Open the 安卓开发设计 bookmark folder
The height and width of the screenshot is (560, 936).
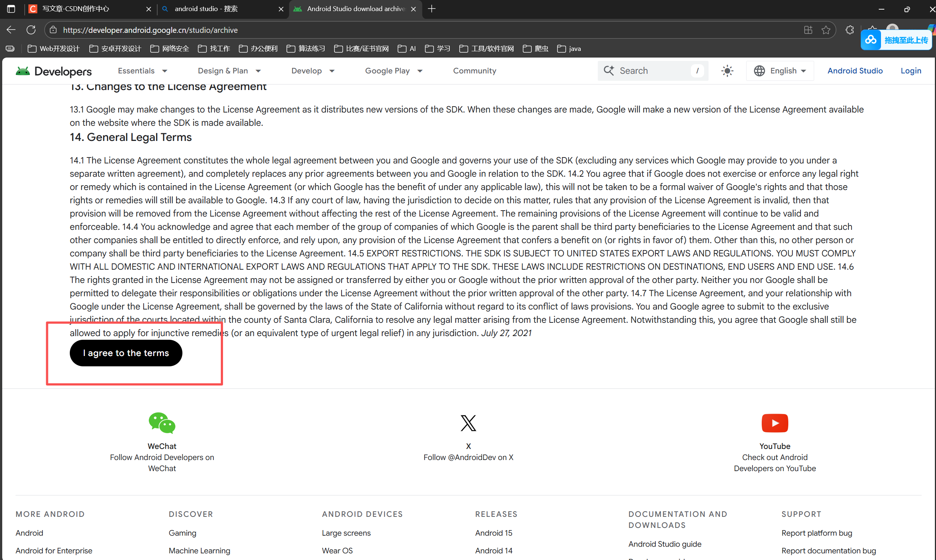115,49
